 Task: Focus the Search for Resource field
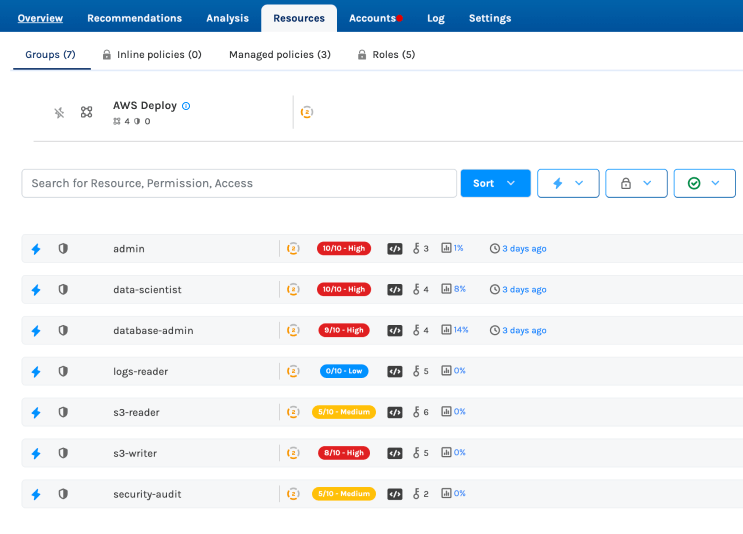tap(239, 183)
